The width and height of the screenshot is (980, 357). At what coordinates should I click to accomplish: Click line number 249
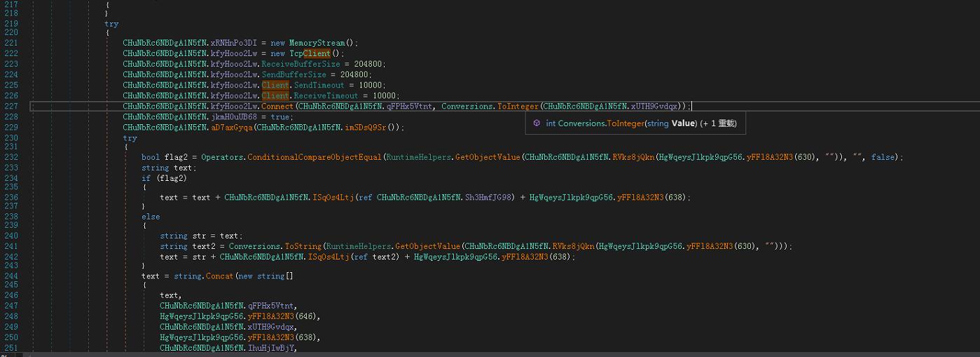11,326
